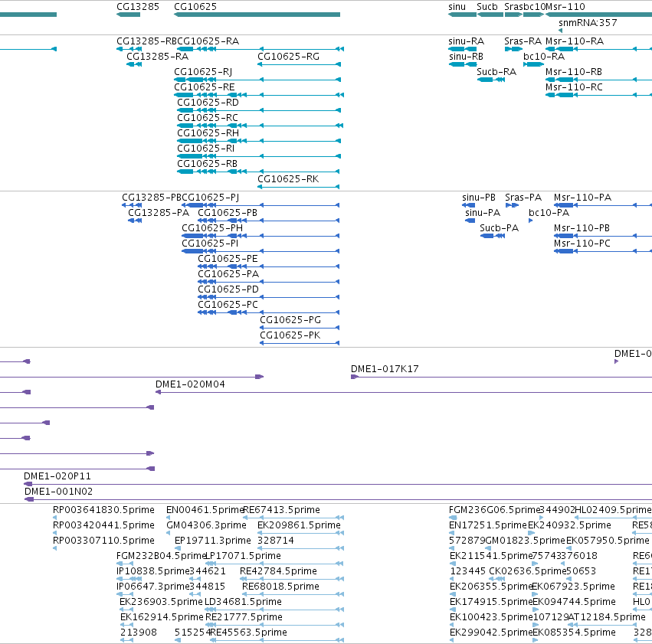Select the CG10625-RE transcript label
Screen dimensions: 652x644
[x=204, y=87]
